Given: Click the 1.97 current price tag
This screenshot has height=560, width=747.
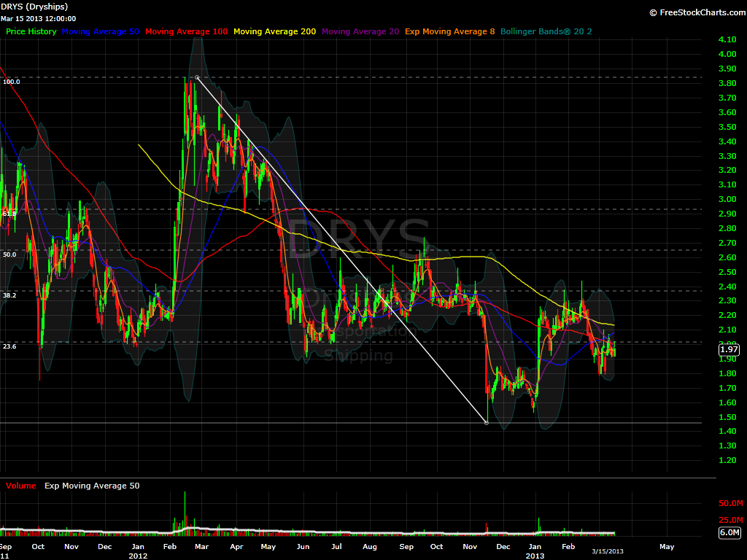Looking at the screenshot, I should [729, 349].
